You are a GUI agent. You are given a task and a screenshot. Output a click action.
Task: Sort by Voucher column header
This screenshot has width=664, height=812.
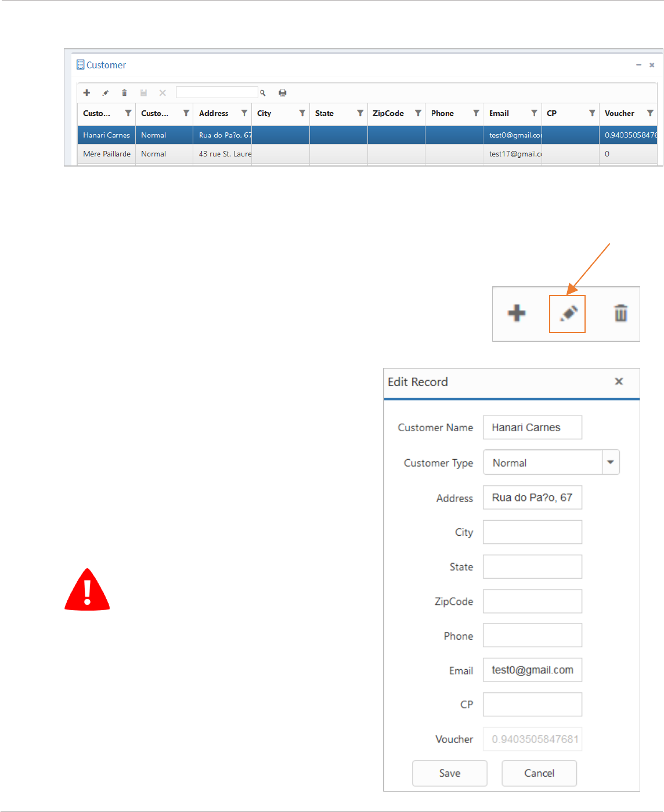click(619, 113)
